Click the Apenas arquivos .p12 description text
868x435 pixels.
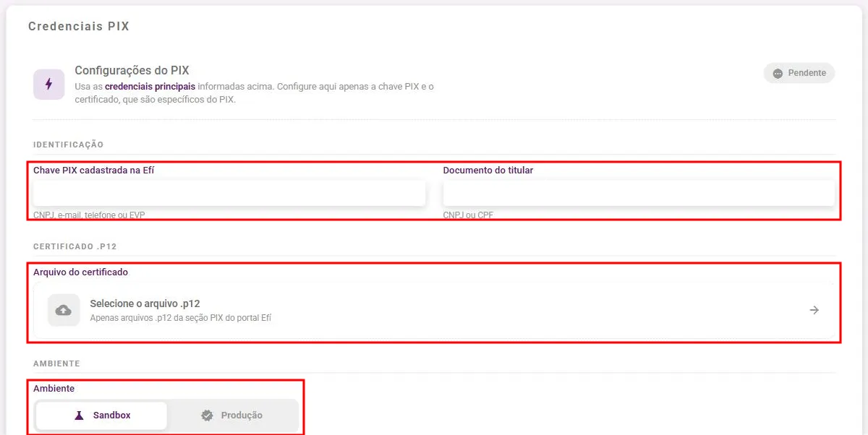(x=180, y=318)
